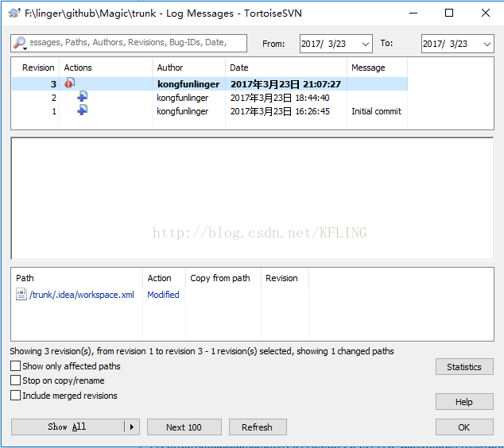Click the modified action icon in revision 3

[70, 83]
